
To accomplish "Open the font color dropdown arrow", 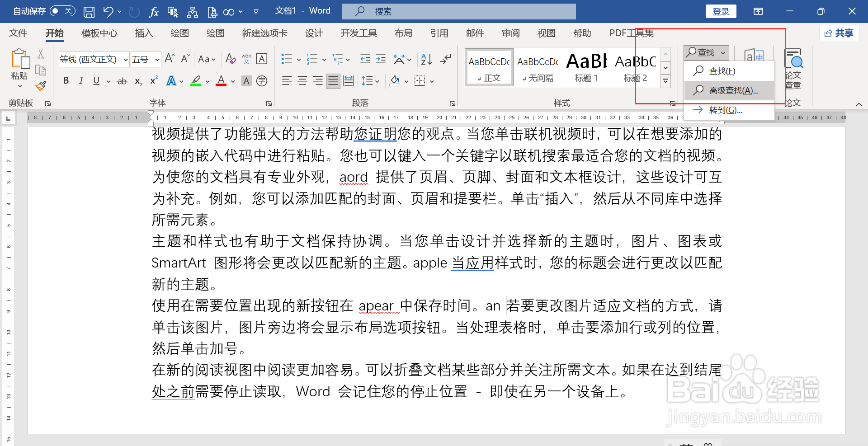I will (232, 81).
